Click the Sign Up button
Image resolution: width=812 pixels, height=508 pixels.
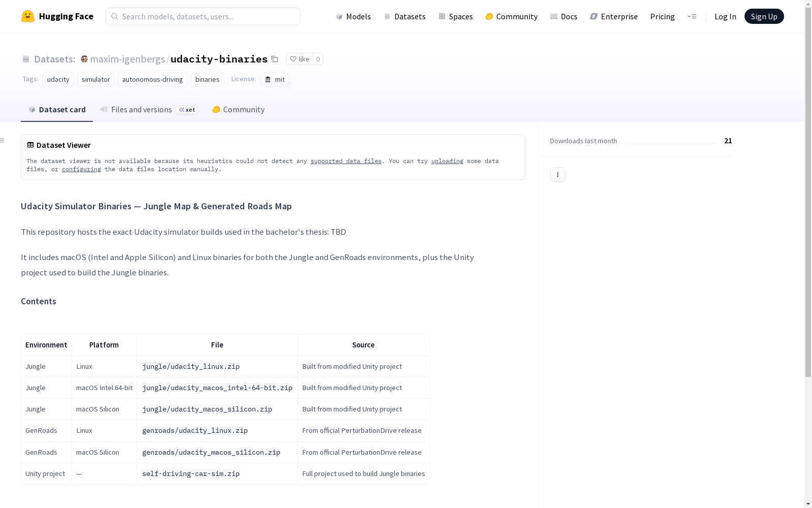click(x=764, y=16)
